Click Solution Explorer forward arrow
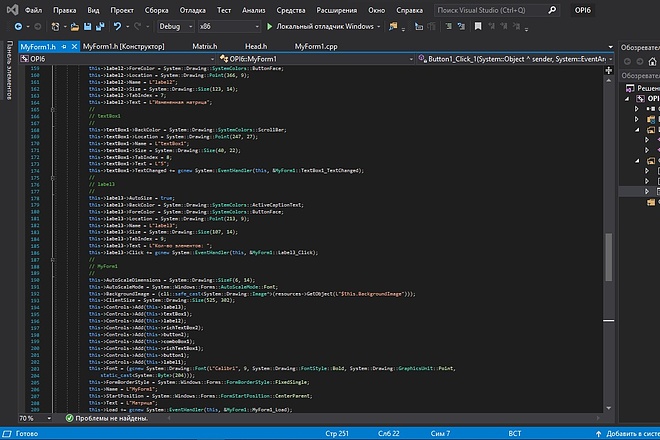This screenshot has width=660, height=440. (x=640, y=61)
